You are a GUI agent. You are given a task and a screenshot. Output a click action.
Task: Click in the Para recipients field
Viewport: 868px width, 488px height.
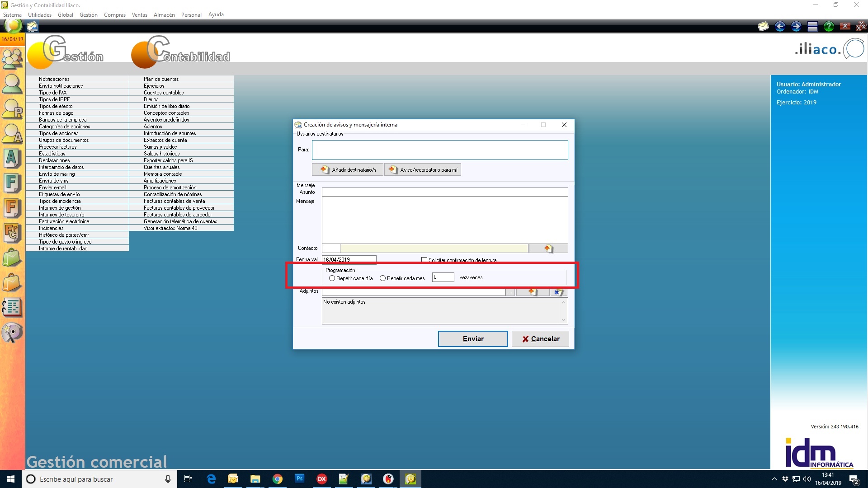[440, 150]
